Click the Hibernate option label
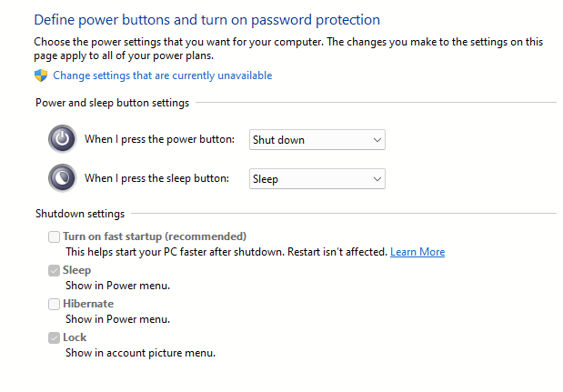 [x=88, y=304]
